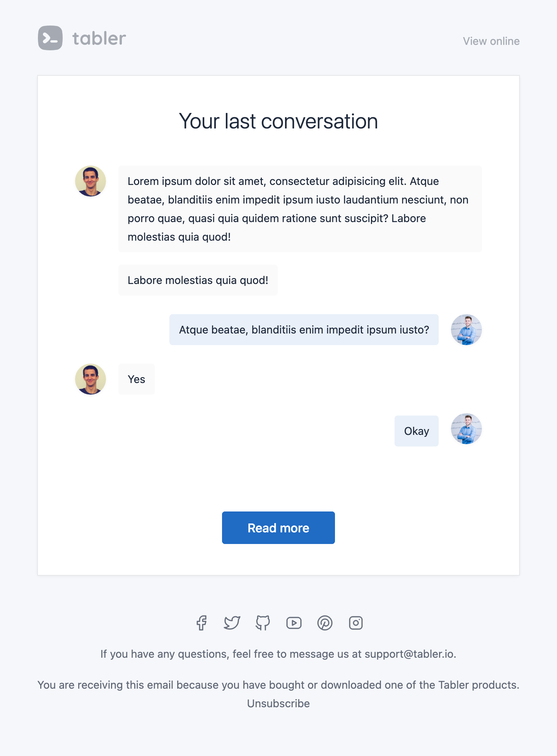Open the YouTube play icon
Screen dimensions: 557x756
[x=294, y=623]
